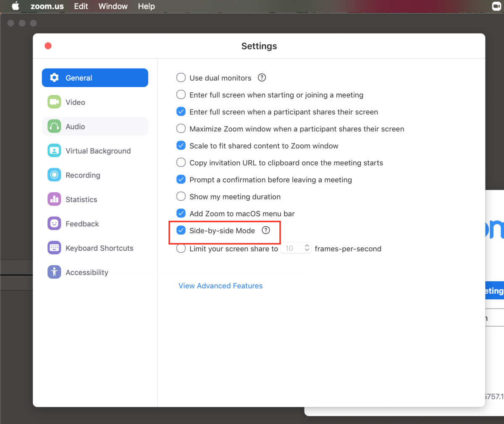Click the Settings window title

(259, 46)
